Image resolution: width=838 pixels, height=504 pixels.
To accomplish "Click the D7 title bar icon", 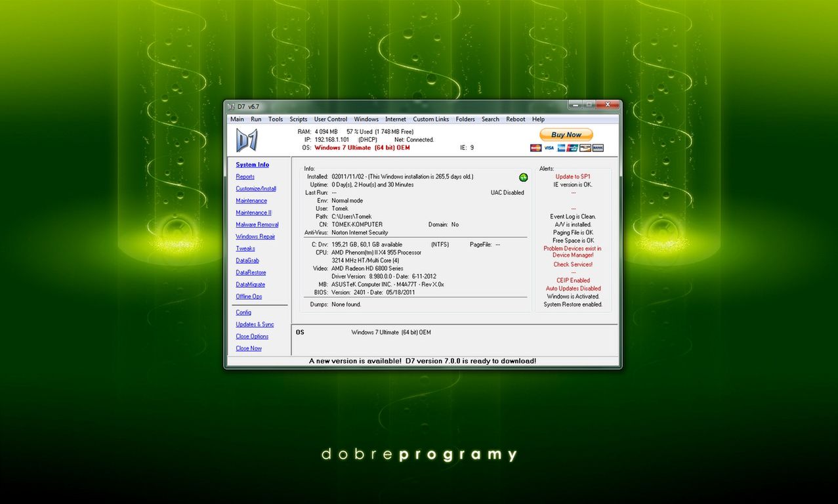I will click(231, 106).
